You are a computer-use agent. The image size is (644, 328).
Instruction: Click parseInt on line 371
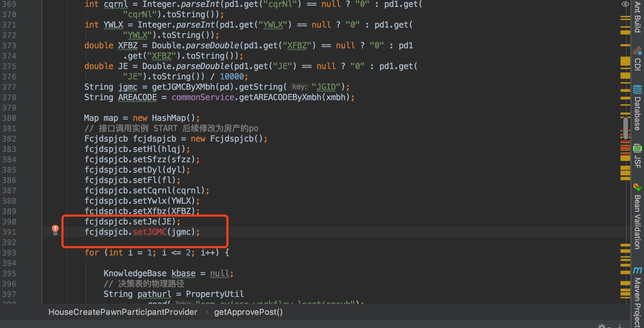[x=196, y=25]
